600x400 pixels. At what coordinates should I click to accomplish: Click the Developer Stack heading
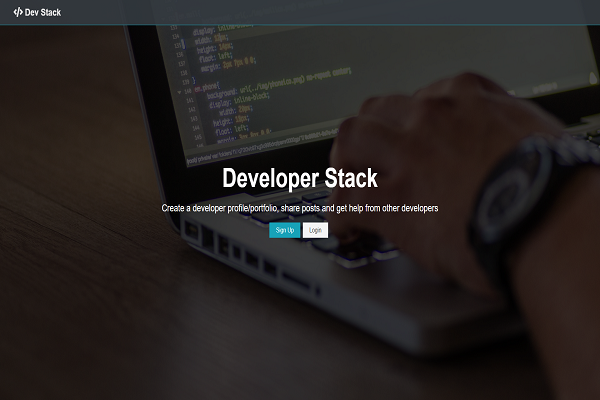pos(300,179)
